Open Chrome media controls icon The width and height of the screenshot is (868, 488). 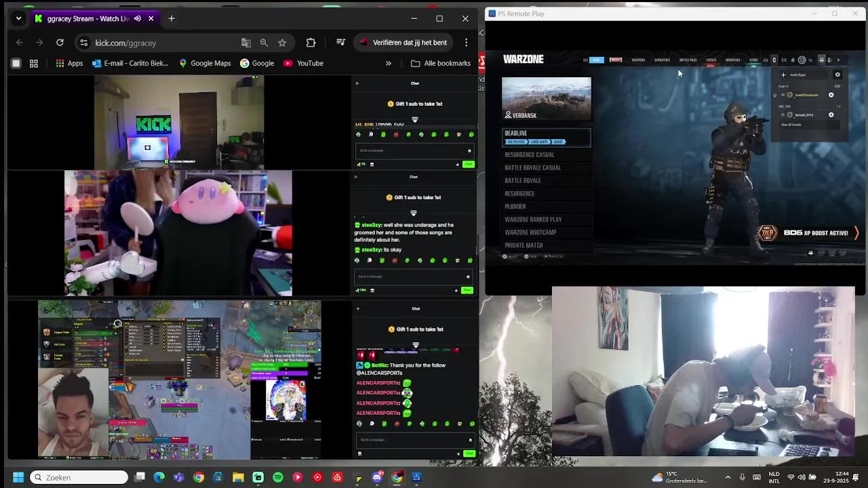(x=340, y=43)
